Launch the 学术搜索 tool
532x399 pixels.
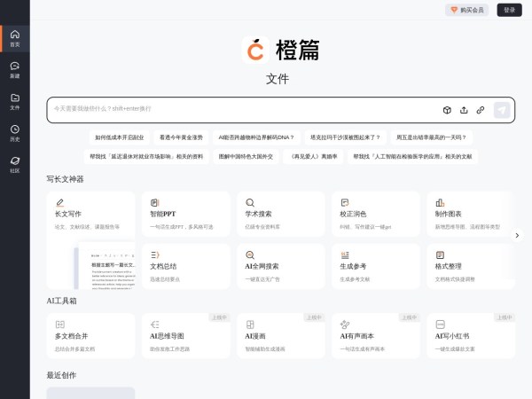280,213
